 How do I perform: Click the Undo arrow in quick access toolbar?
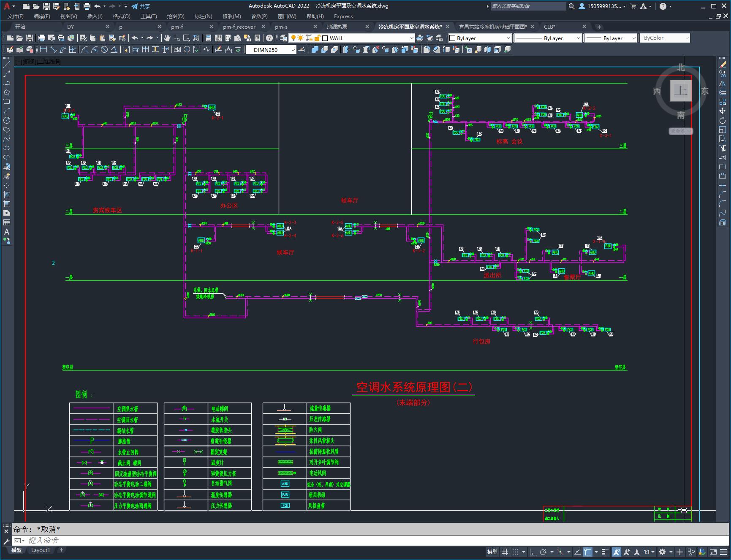pos(98,6)
